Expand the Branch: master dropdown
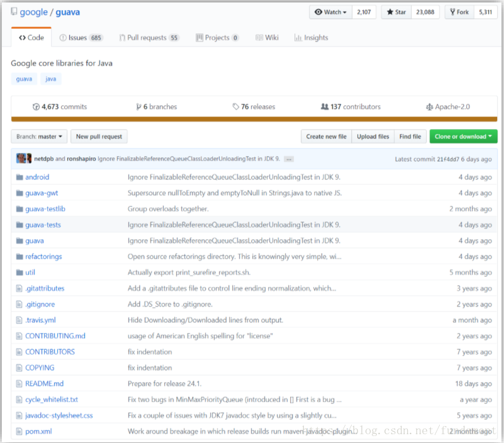The height and width of the screenshot is (443, 504). tap(39, 137)
